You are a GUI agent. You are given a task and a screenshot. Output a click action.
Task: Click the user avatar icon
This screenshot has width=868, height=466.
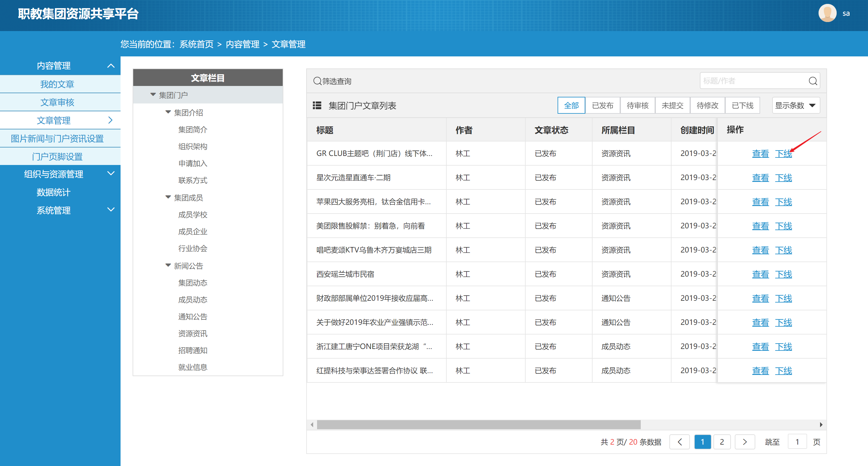tap(827, 14)
